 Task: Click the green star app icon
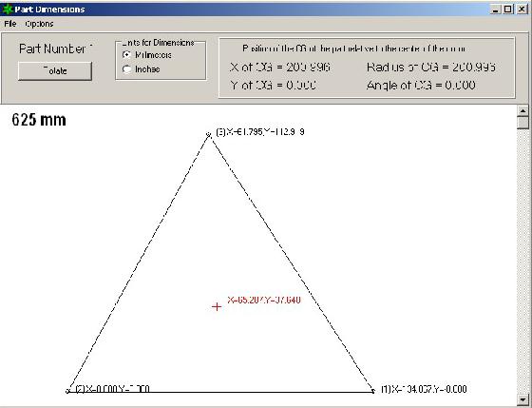point(8,10)
